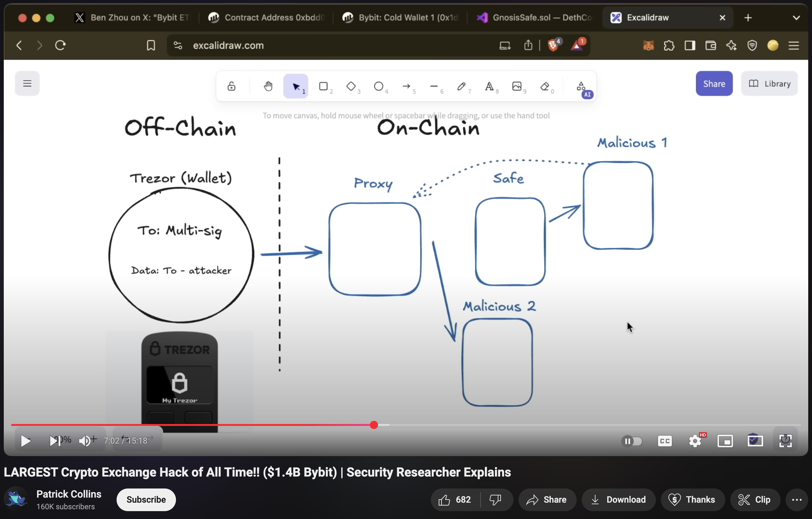The image size is (812, 519).
Task: Select the pencil draw tool
Action: point(461,87)
